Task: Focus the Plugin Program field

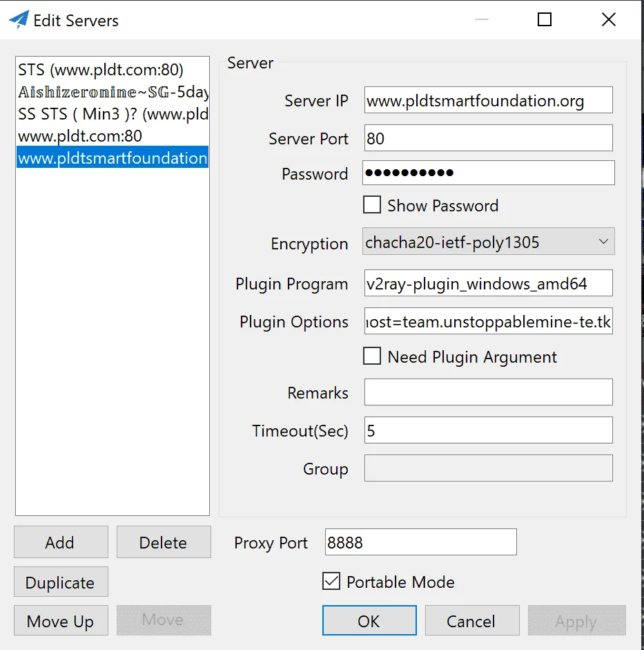Action: click(x=488, y=283)
